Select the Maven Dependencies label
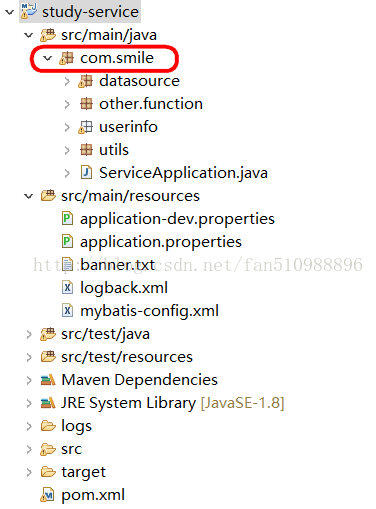The width and height of the screenshot is (376, 509). tap(140, 380)
